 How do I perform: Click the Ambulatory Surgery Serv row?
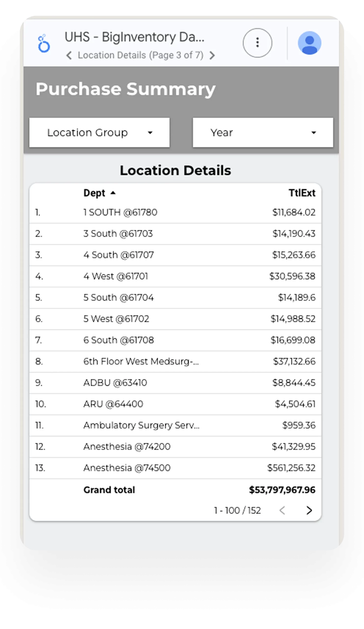[141, 425]
